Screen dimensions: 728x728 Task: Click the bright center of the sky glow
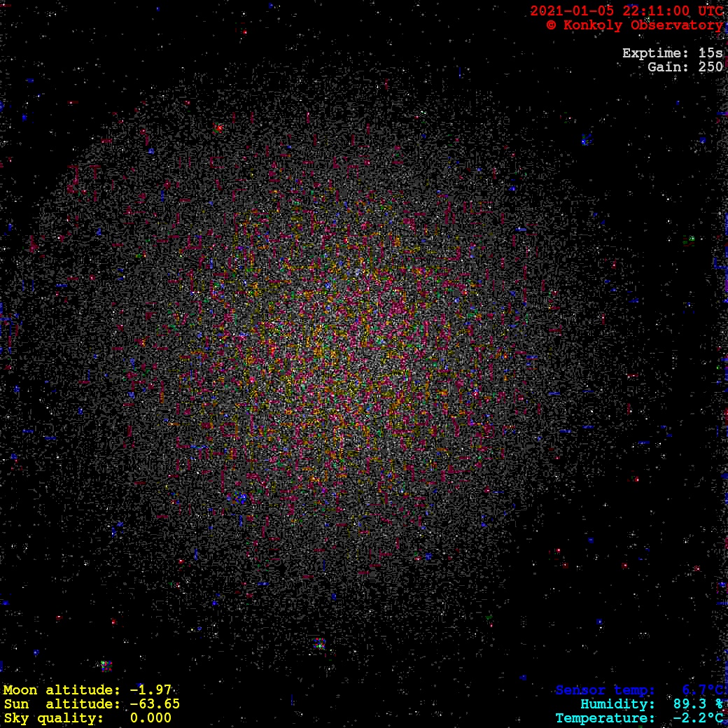(336, 350)
